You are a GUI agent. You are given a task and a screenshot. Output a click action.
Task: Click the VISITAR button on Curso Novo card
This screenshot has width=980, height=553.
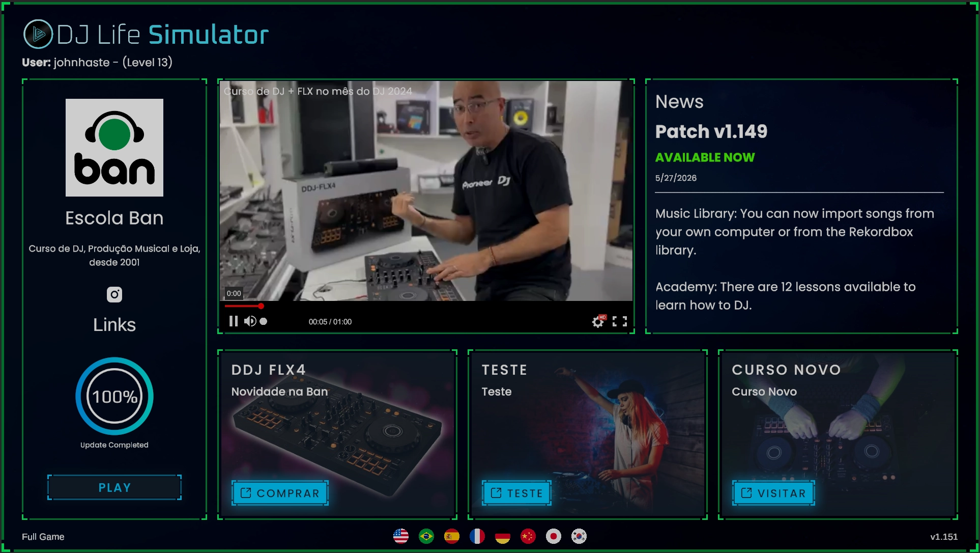click(773, 493)
